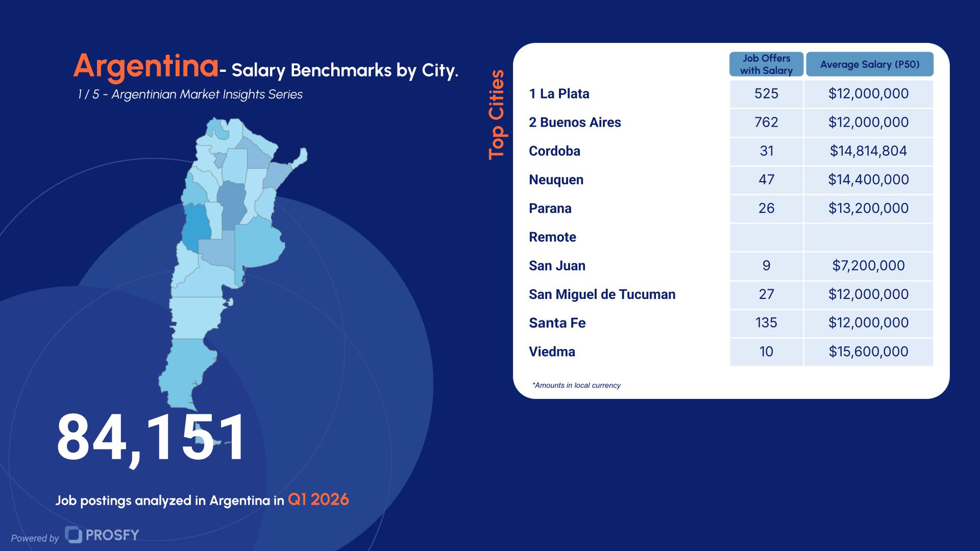This screenshot has height=551, width=980.
Task: Click 'Job postings analyzed in Argentina in' caption
Action: click(169, 500)
